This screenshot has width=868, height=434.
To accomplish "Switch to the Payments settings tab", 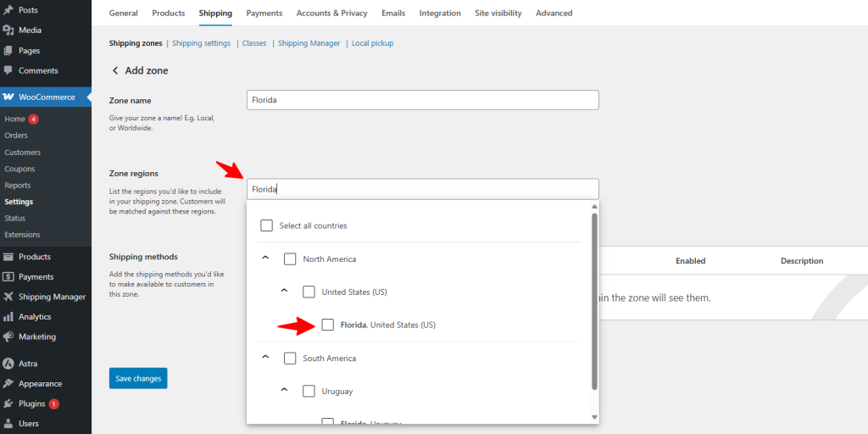I will tap(265, 14).
